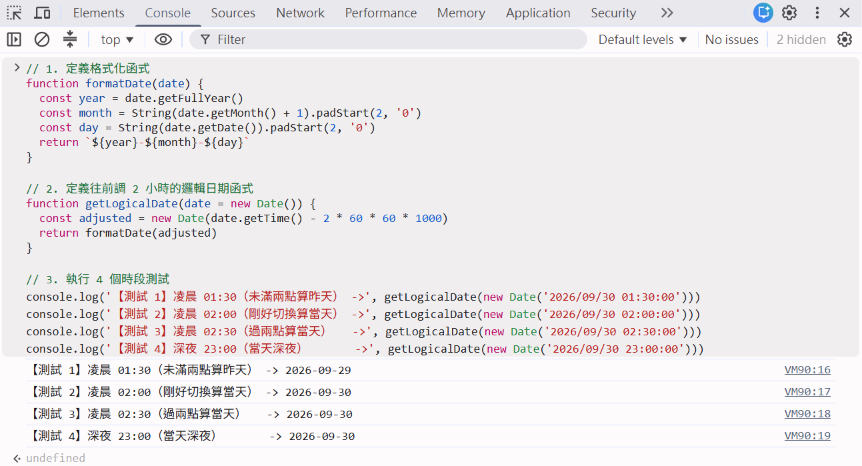The image size is (862, 466).
Task: Show more tabs with the double chevron
Action: click(x=667, y=13)
